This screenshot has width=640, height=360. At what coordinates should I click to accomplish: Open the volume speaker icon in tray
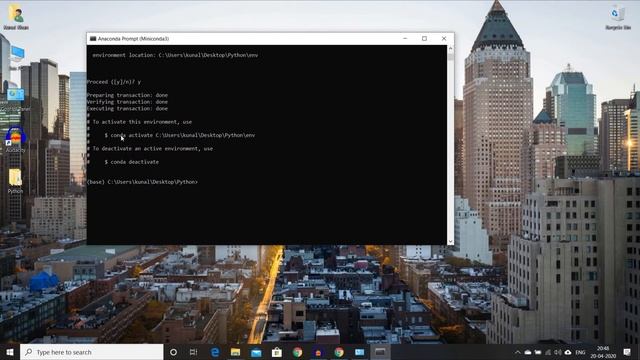tap(558, 352)
